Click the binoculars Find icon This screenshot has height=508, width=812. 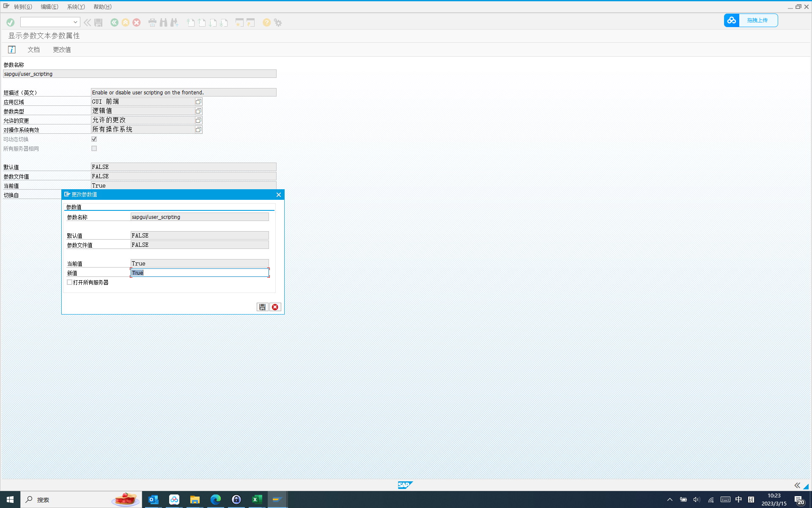coord(163,22)
